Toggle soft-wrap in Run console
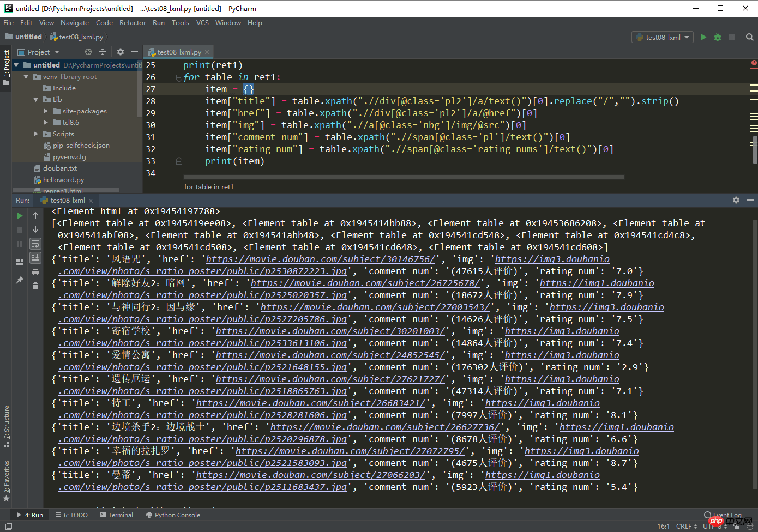This screenshot has width=758, height=532. click(35, 244)
